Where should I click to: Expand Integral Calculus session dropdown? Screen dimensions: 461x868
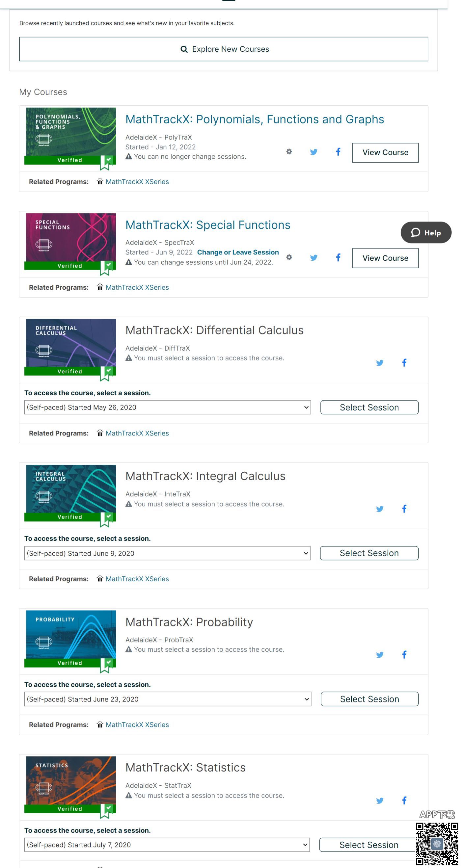[167, 553]
